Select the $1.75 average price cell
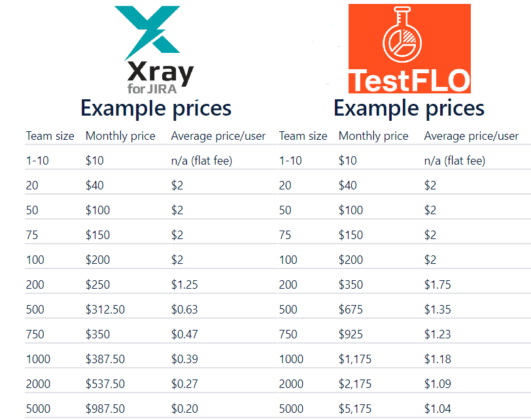Image resolution: width=531 pixels, height=420 pixels. [437, 285]
